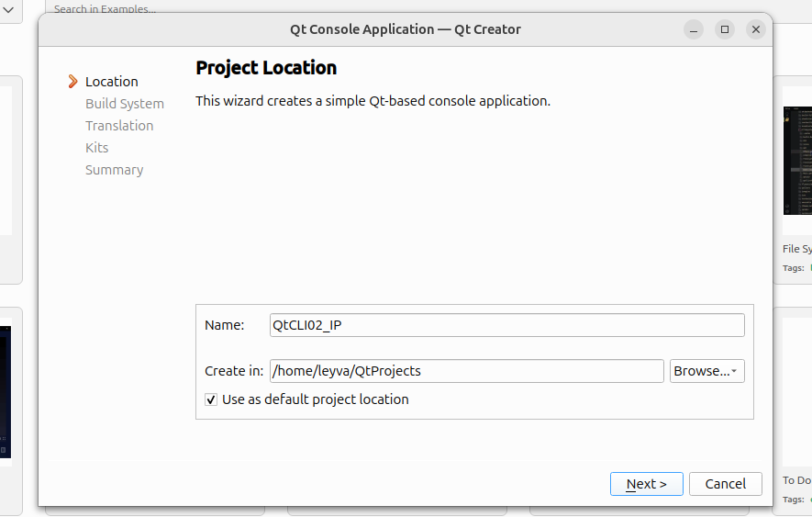Screen dimensions: 812x517
Task: Click the dialog title bar text
Action: click(405, 29)
